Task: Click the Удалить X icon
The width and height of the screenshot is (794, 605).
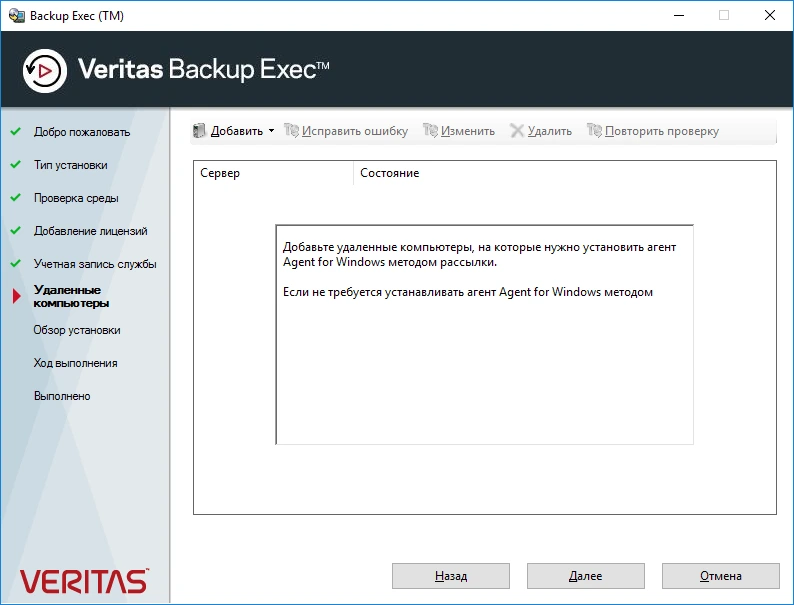Action: pyautogui.click(x=517, y=131)
